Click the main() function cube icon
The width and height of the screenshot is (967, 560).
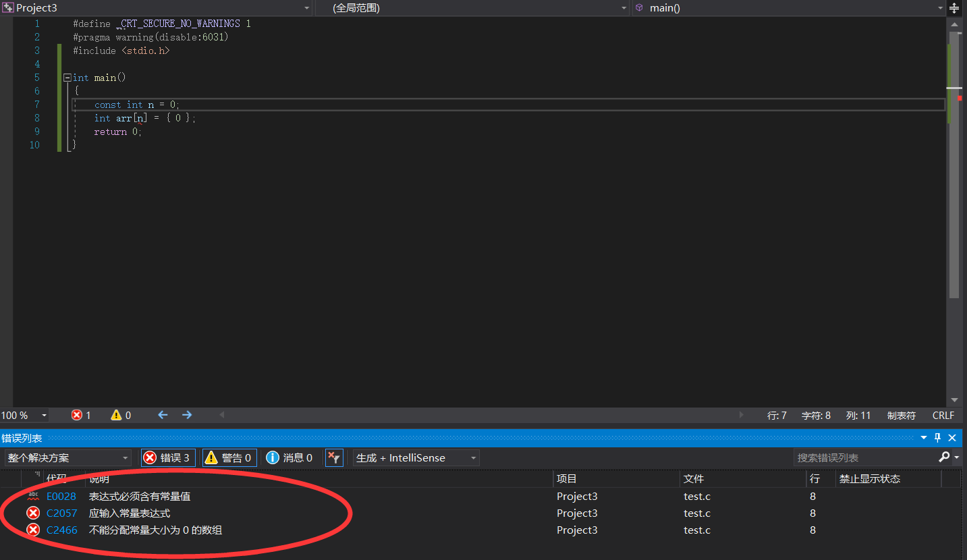point(639,8)
